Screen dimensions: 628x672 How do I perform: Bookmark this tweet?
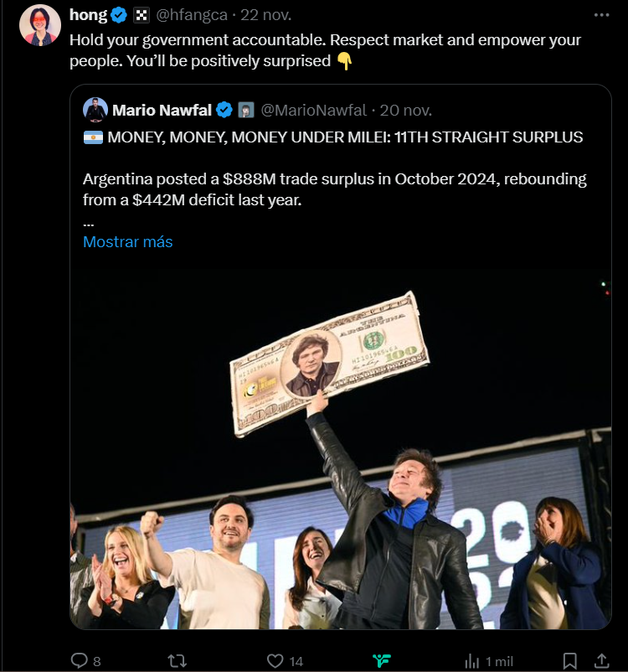tap(570, 661)
